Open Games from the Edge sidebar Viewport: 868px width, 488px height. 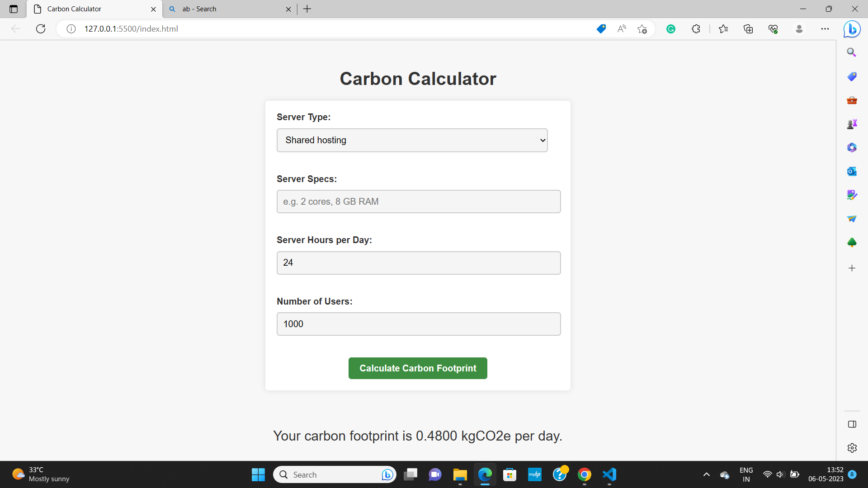pos(852,124)
